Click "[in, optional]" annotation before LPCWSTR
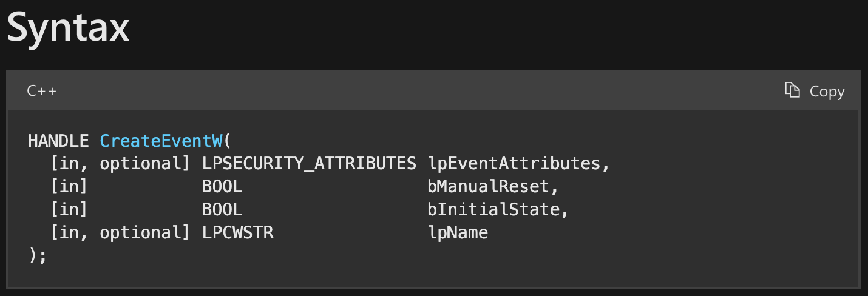The width and height of the screenshot is (868, 296). pyautogui.click(x=120, y=232)
